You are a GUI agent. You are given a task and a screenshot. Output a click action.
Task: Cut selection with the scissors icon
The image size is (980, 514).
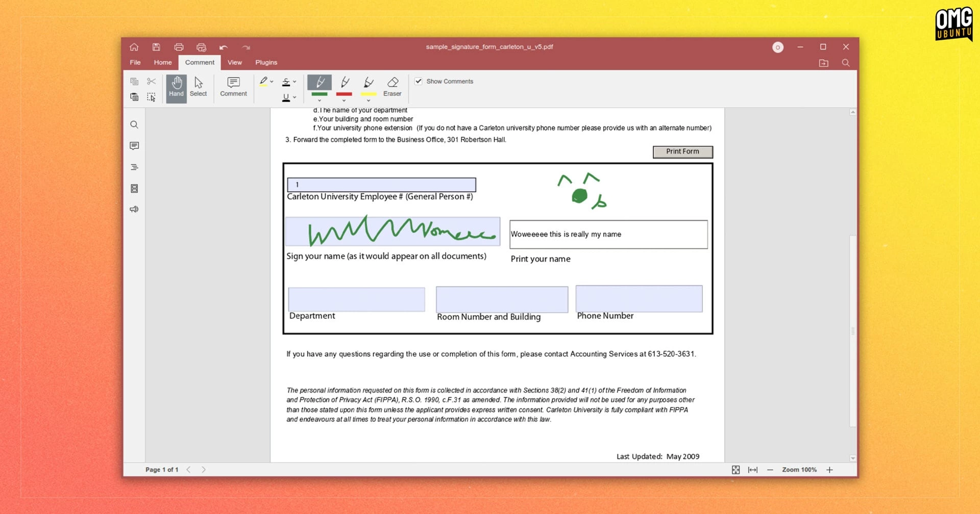coord(151,81)
